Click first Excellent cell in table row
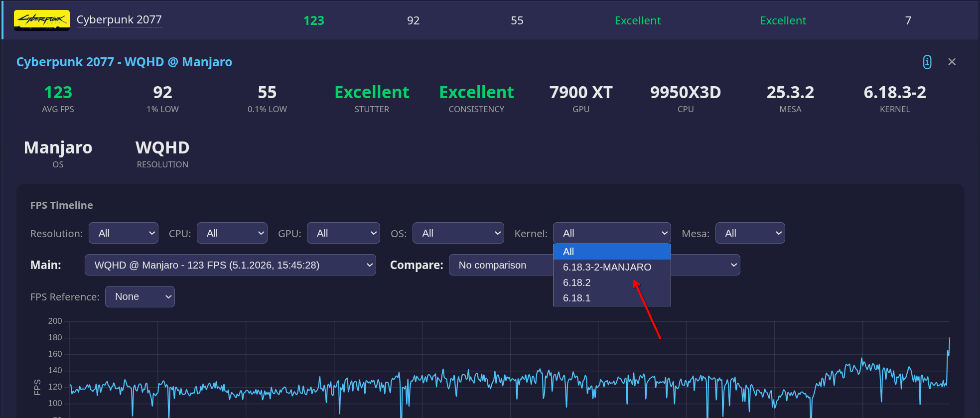This screenshot has height=418, width=980. point(638,20)
